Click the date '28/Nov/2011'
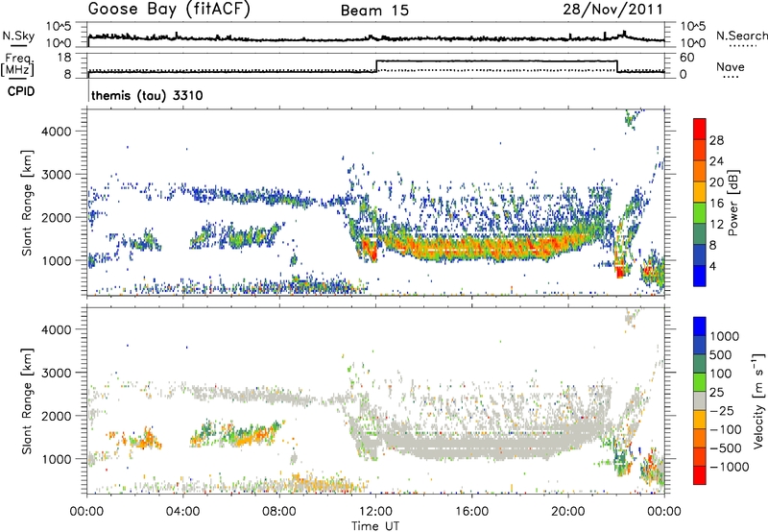768x532 pixels. [612, 9]
